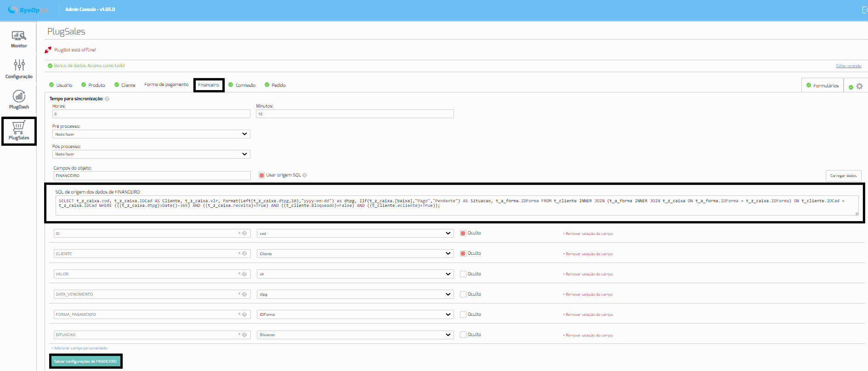Toggle Oculto checkbox for ID row
This screenshot has height=371, width=868.
[463, 233]
